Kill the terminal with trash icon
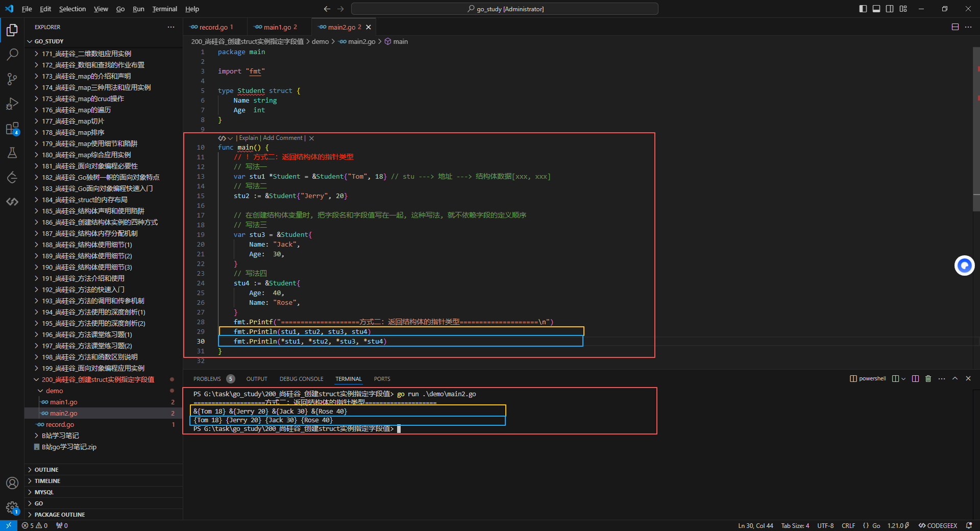 point(928,379)
